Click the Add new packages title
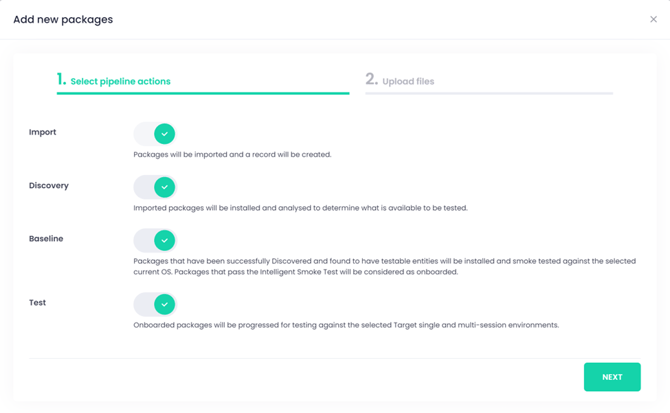670x413 pixels. (x=63, y=20)
